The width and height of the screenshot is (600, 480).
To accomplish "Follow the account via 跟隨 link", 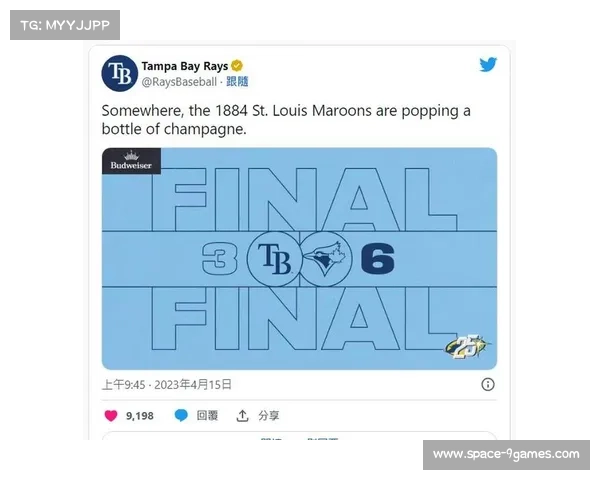I will (237, 82).
